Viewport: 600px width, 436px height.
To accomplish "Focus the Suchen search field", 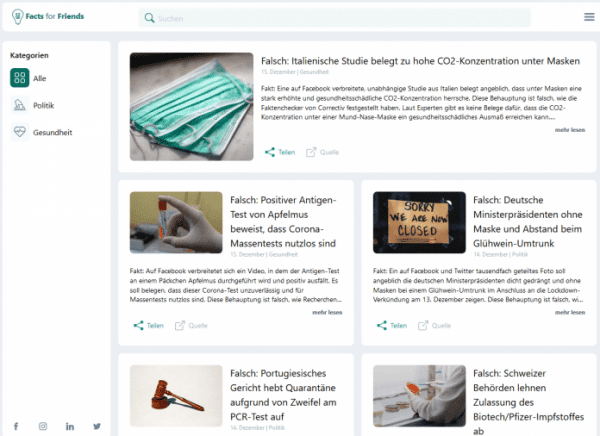I will (335, 18).
